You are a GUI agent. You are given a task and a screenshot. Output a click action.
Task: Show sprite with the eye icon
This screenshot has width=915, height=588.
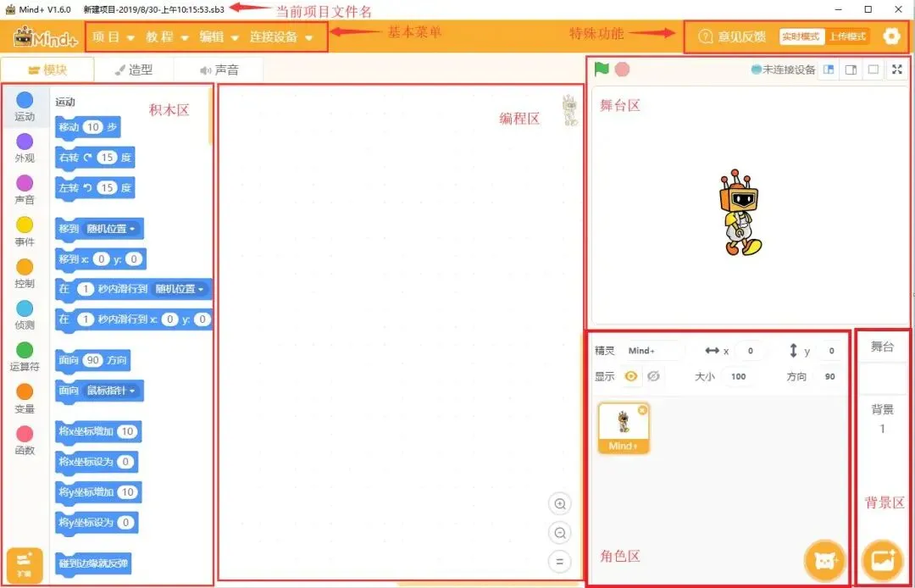coord(631,376)
